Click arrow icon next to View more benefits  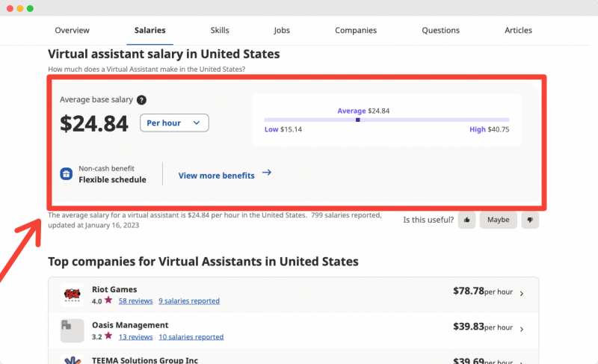click(x=267, y=173)
